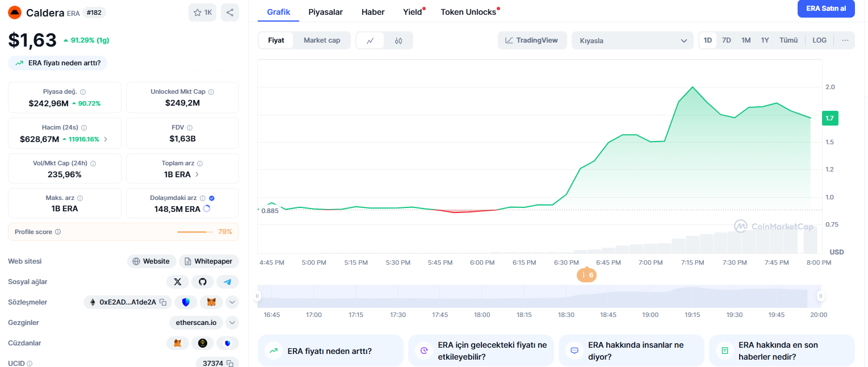Viewport: 868px width, 367px height.
Task: Click the info icon beside Toplam arz
Action: 200,164
